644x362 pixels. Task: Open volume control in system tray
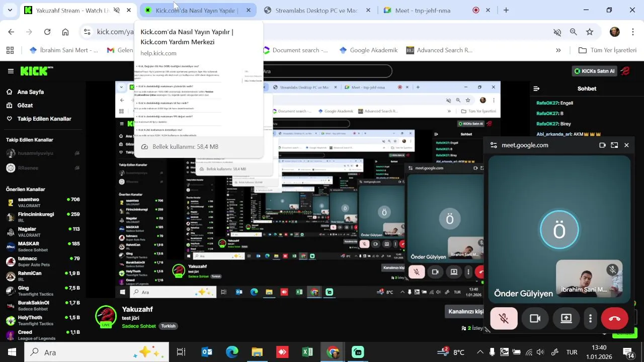540,352
